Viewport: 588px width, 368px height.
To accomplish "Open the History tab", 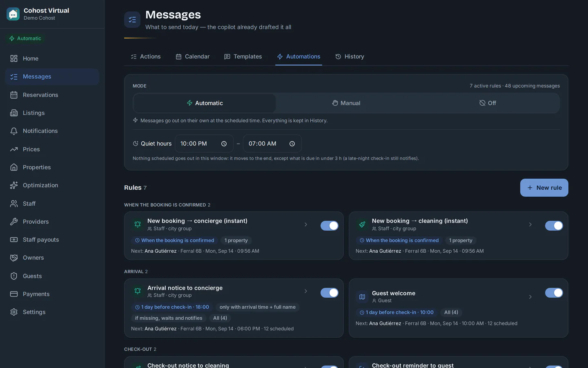I will [x=350, y=56].
